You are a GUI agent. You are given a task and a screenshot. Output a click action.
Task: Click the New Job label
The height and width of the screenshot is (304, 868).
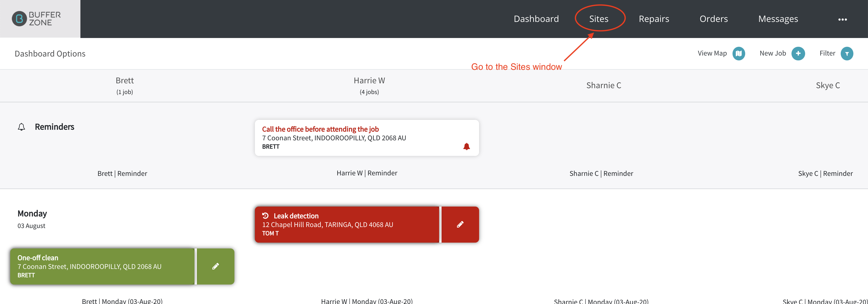click(x=772, y=53)
